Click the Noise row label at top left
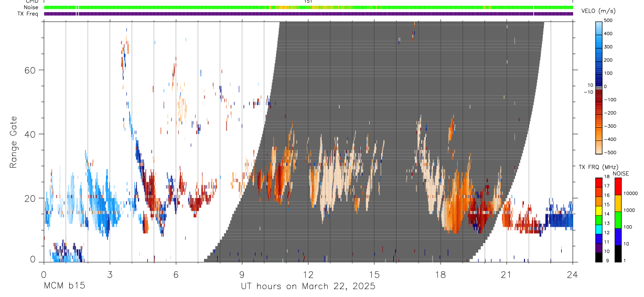Image resolution: width=644 pixels, height=297 pixels. click(31, 7)
